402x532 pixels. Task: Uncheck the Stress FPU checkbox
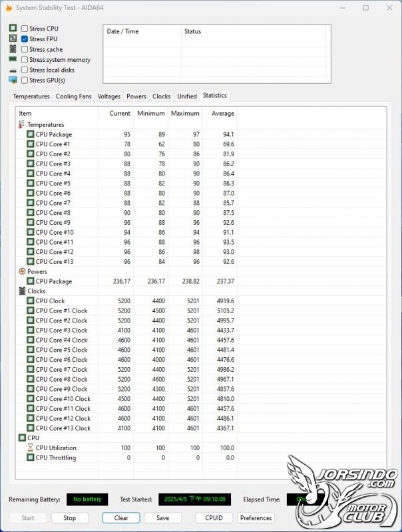(x=25, y=39)
